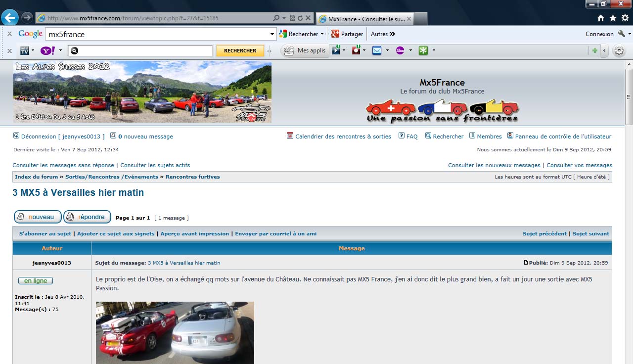Click the green plus add-app icon
Viewport: 633px width, 364px height.
(x=594, y=50)
